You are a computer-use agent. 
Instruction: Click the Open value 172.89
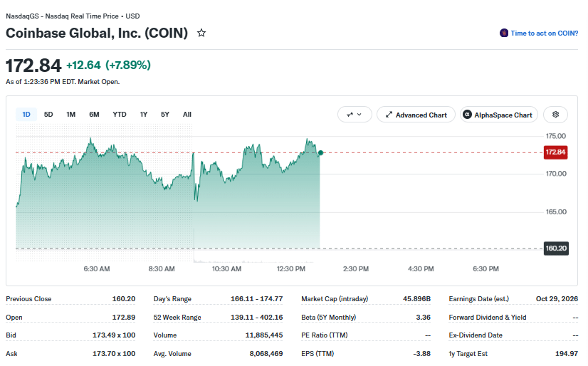pyautogui.click(x=124, y=318)
